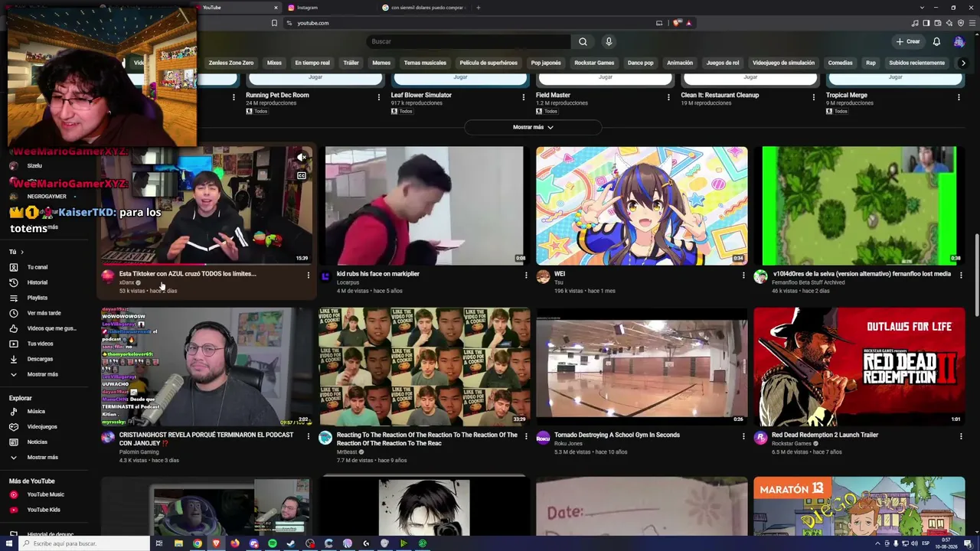Unmute the xDanx video preview
Screen dimensions: 980x551
(302, 158)
